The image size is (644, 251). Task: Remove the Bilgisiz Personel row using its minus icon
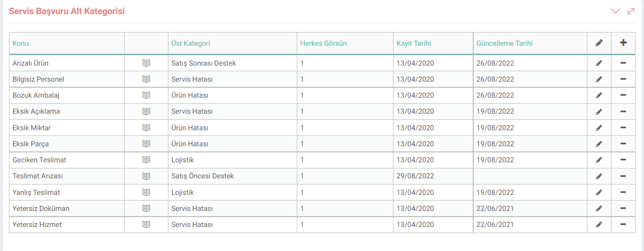(x=623, y=79)
